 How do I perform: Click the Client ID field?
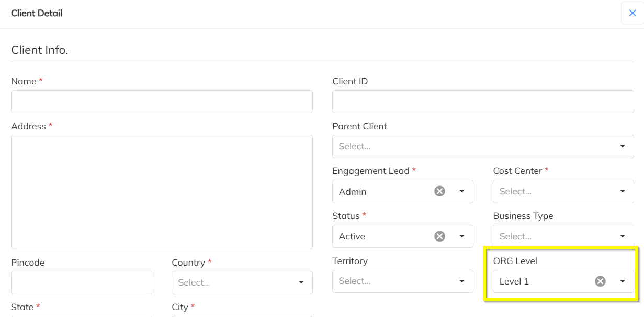click(483, 102)
